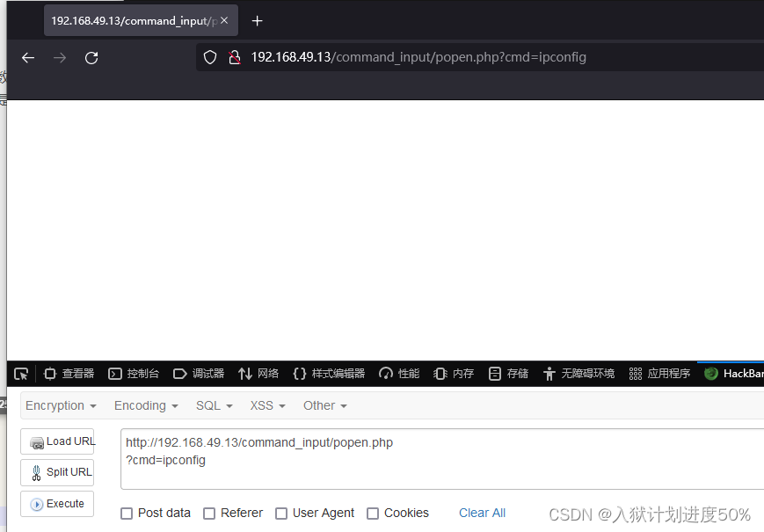Select the 192.168.49.13/command_input tab
The height and width of the screenshot is (532, 764).
(x=141, y=20)
